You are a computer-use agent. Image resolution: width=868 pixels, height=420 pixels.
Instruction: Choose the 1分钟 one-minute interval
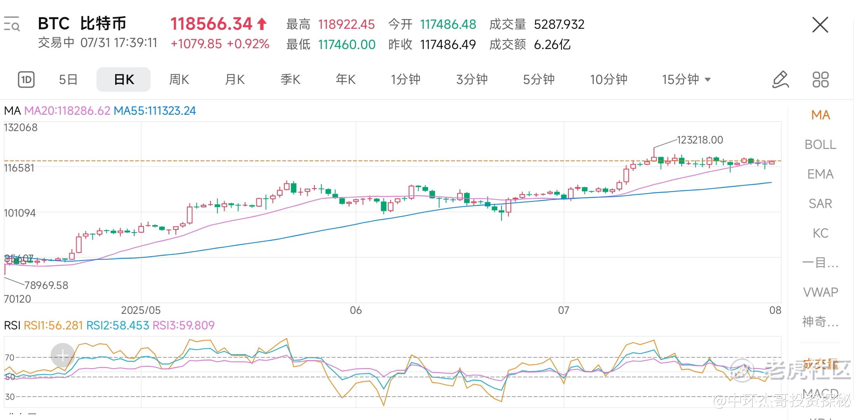point(405,80)
